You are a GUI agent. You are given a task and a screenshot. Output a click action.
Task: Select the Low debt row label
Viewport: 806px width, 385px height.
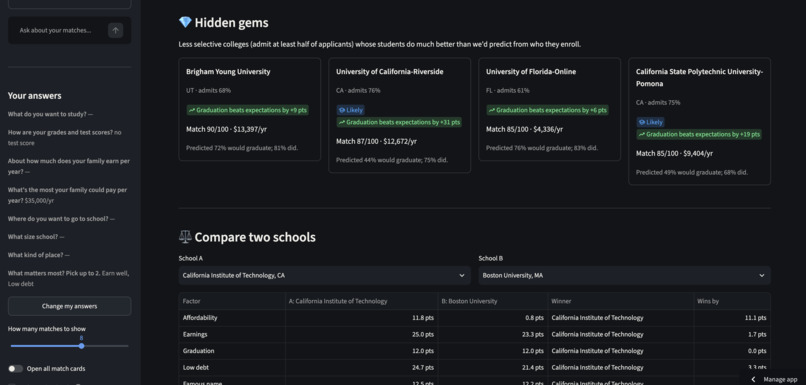196,368
